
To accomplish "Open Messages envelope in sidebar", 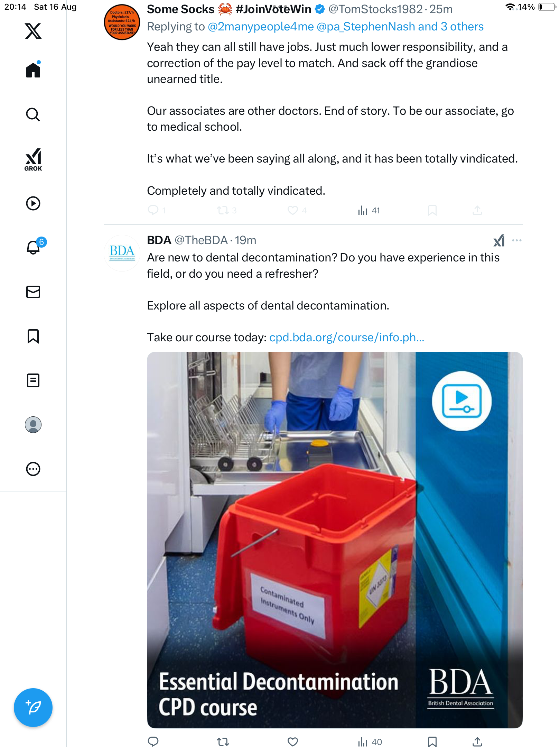I will point(33,292).
